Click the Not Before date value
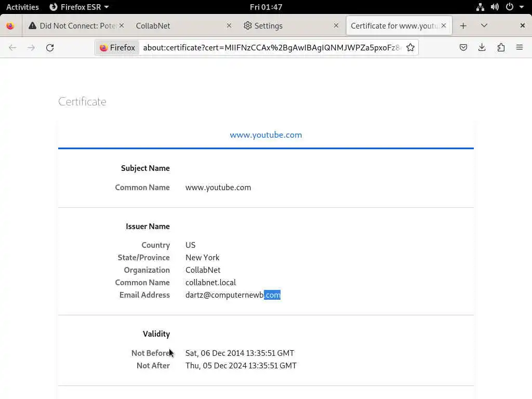This screenshot has height=399, width=532. click(x=240, y=353)
